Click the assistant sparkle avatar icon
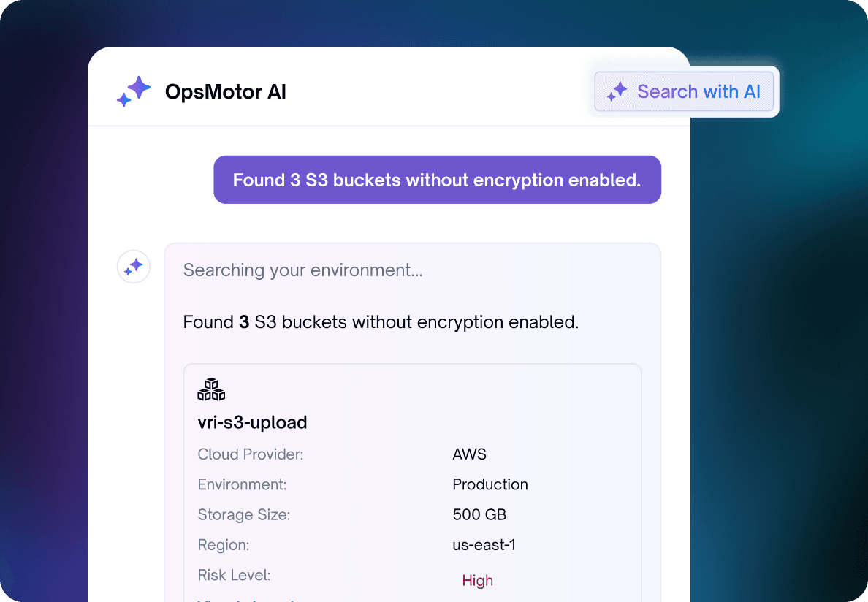Screen dimensions: 868x602 point(134,267)
